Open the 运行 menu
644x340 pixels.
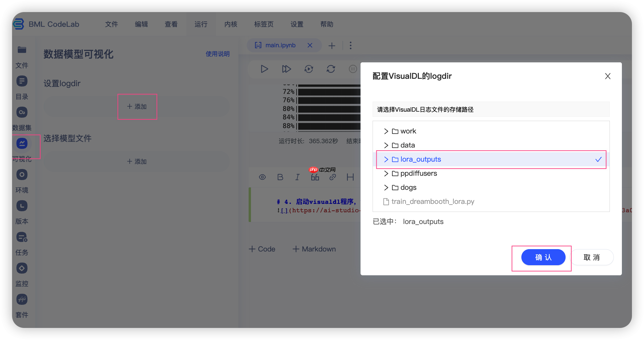pos(201,24)
